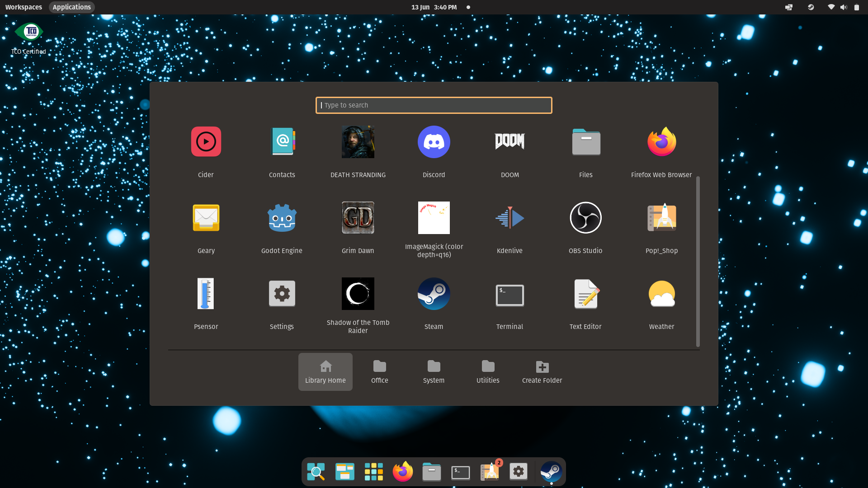Open Files from the dock
The image size is (868, 488).
click(432, 472)
